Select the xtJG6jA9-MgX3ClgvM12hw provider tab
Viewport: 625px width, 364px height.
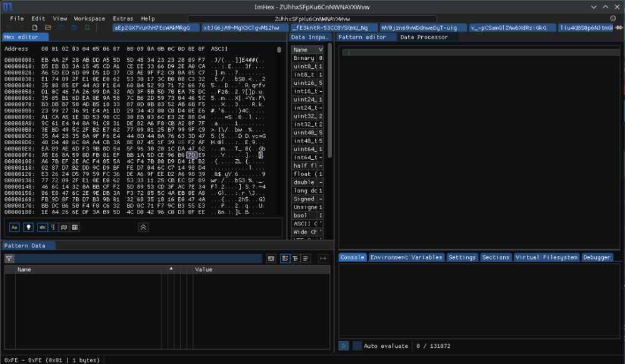pyautogui.click(x=240, y=28)
